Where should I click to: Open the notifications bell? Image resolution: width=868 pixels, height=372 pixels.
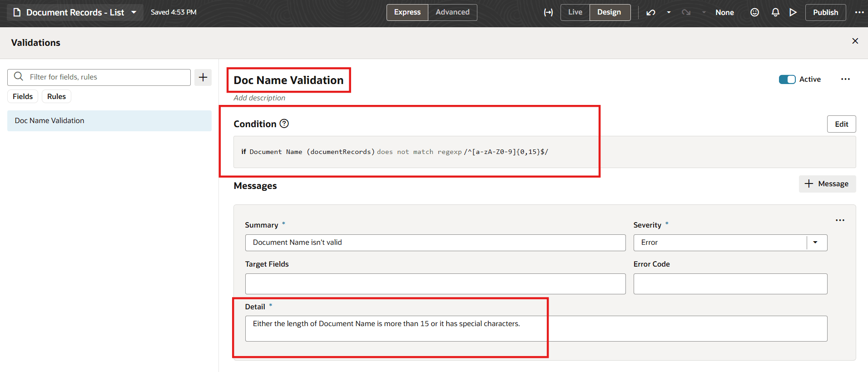pyautogui.click(x=775, y=12)
